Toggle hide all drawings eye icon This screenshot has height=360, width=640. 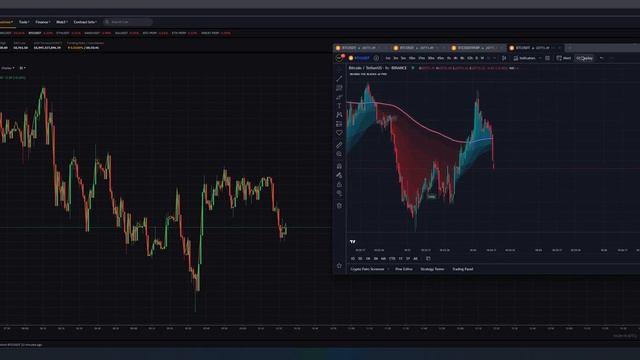(339, 193)
